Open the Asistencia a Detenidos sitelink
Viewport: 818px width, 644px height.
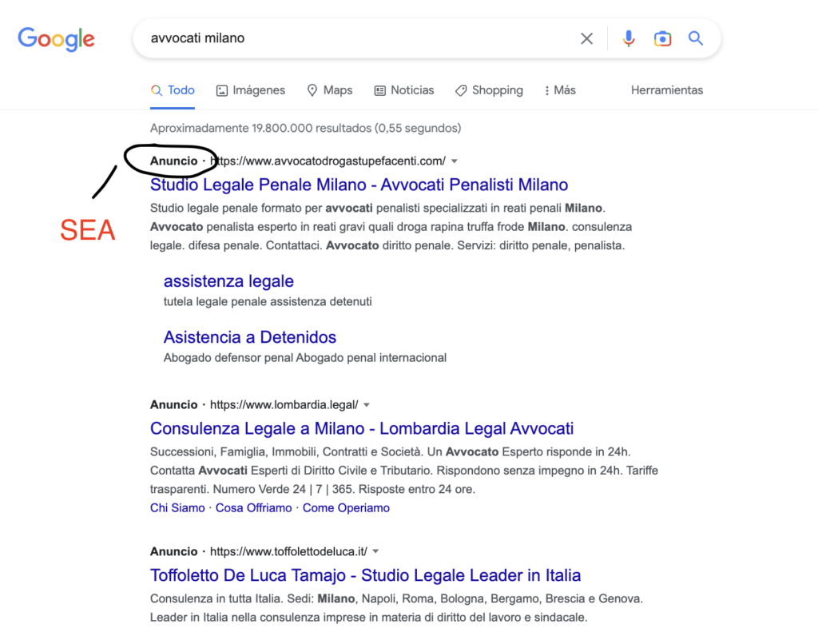pos(250,337)
